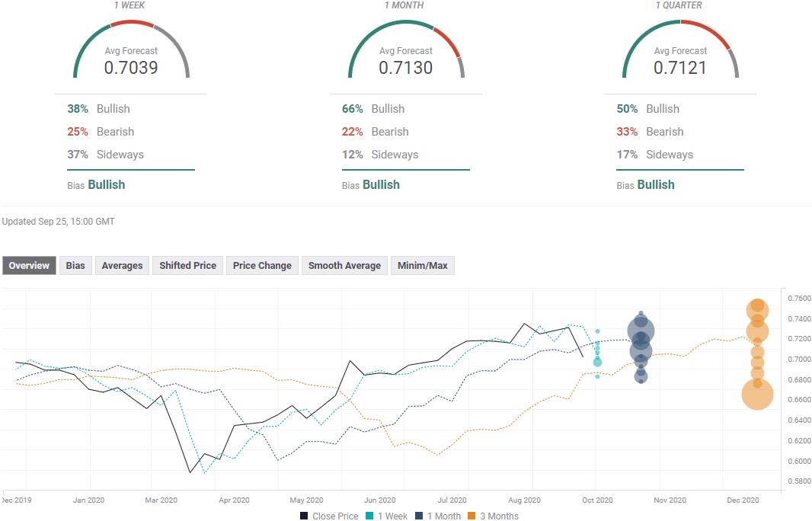Toggle Close Price series in legend
The width and height of the screenshot is (812, 521).
pyautogui.click(x=329, y=516)
